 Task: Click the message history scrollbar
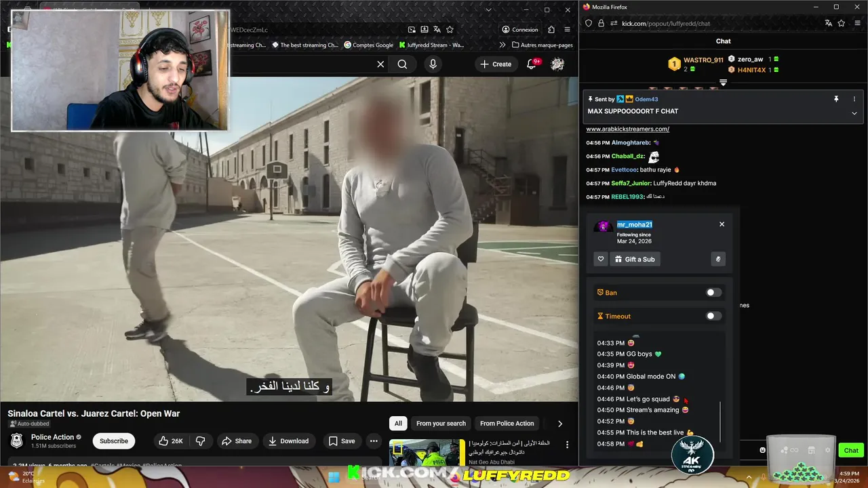(721, 421)
